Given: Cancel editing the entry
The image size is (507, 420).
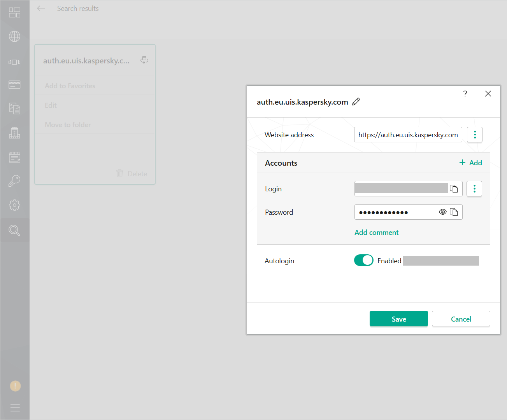Looking at the screenshot, I should 461,318.
